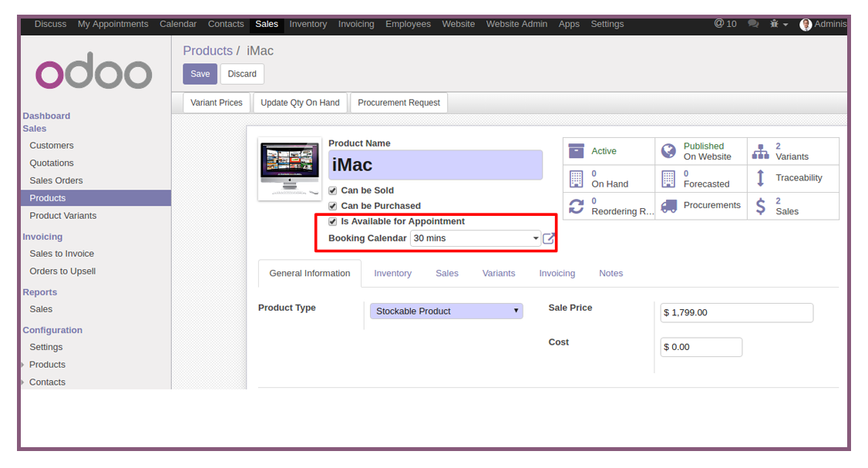Click the Odoo logo
The width and height of the screenshot is (868, 468).
pyautogui.click(x=94, y=71)
